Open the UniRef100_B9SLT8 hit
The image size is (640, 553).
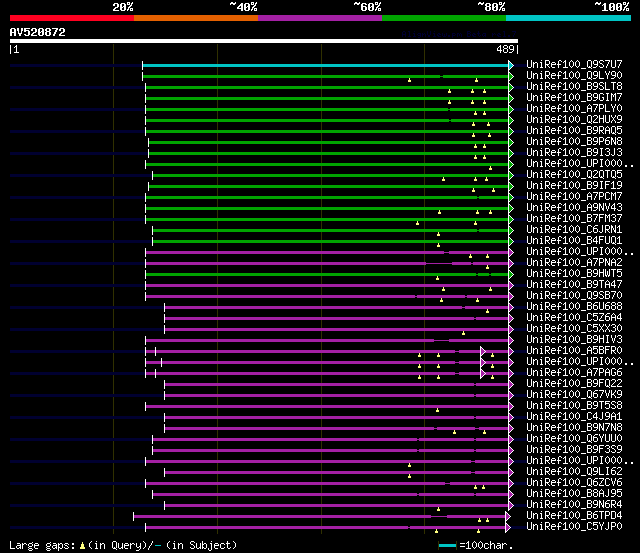click(574, 86)
